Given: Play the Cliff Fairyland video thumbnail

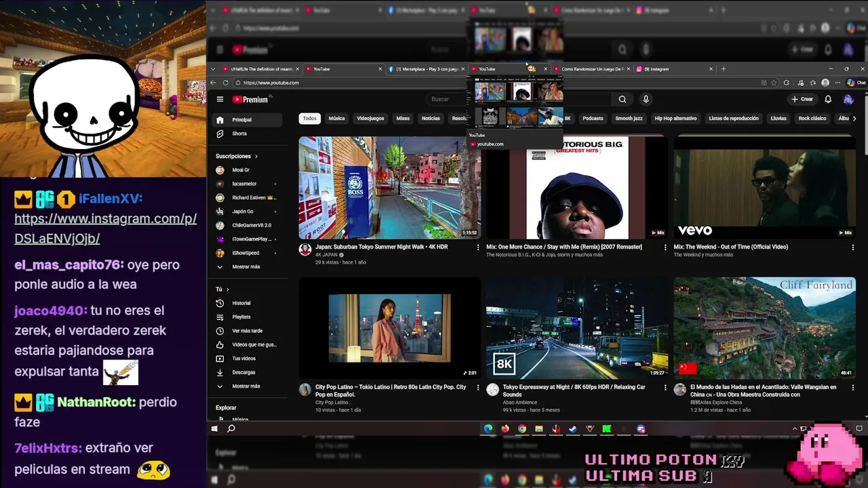Looking at the screenshot, I should (x=764, y=327).
